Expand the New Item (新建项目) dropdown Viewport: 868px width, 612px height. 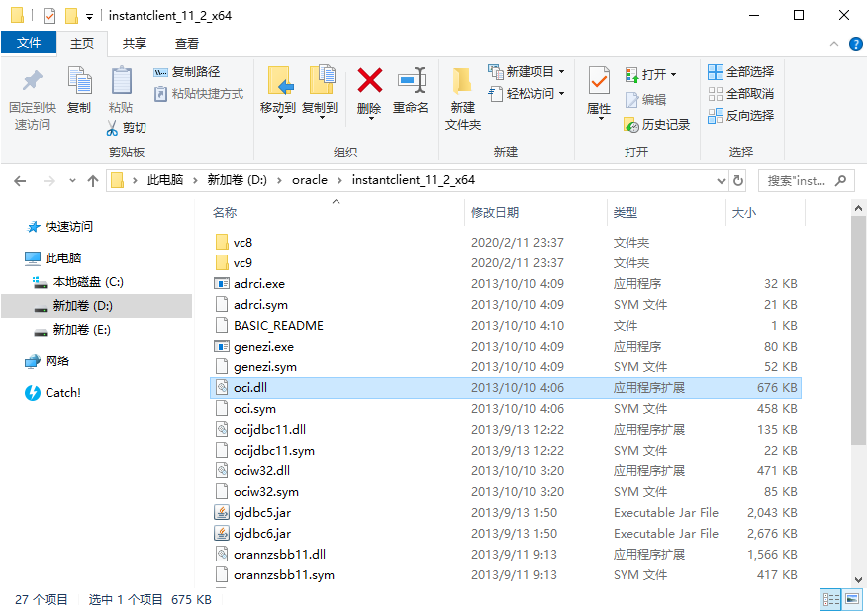pyautogui.click(x=561, y=72)
